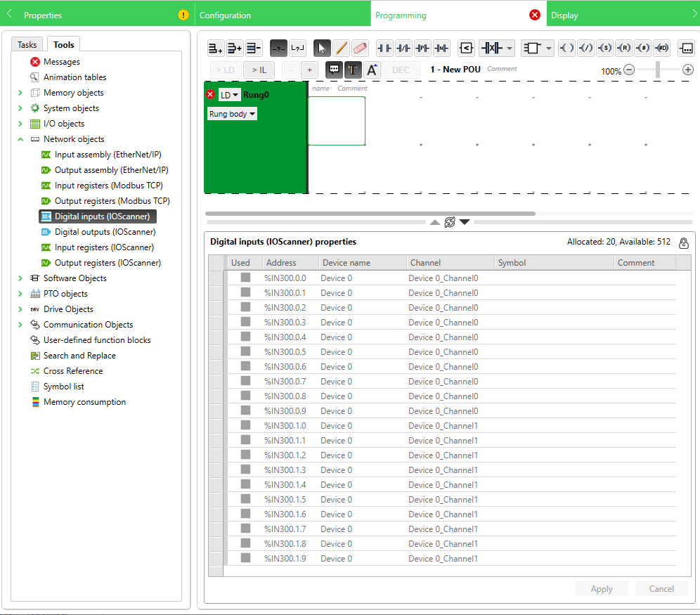Insert a Set coil

pos(605,48)
